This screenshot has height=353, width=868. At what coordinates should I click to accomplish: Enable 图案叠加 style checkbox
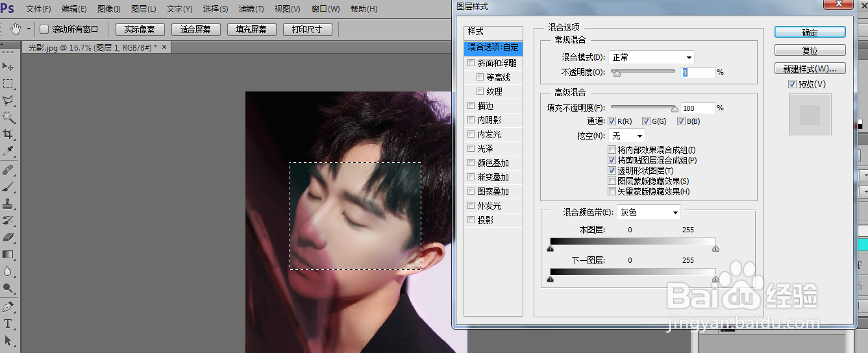coord(471,191)
